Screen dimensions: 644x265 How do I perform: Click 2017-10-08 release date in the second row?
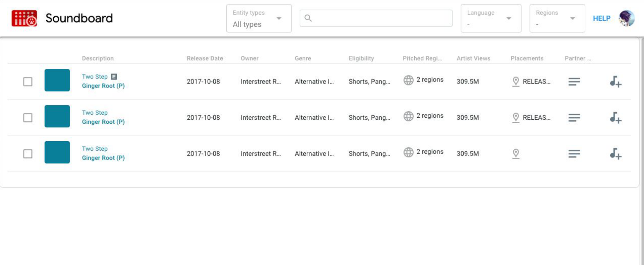203,118
